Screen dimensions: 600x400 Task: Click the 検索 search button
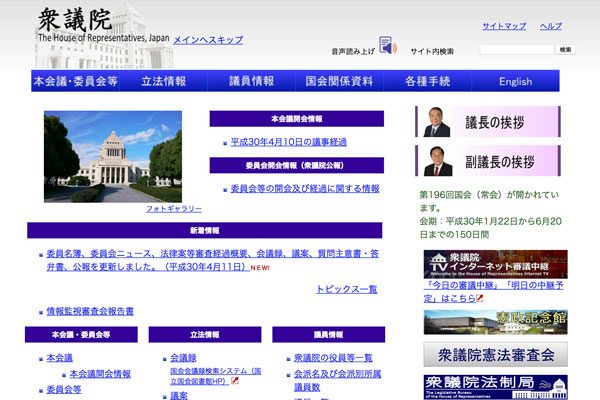(565, 49)
